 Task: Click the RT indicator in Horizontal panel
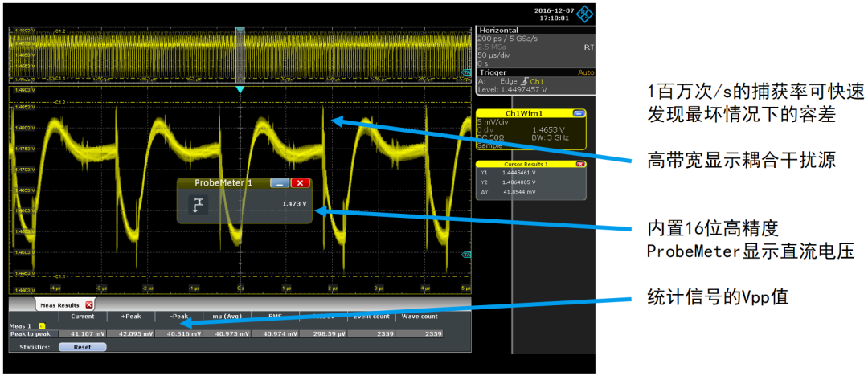point(589,47)
